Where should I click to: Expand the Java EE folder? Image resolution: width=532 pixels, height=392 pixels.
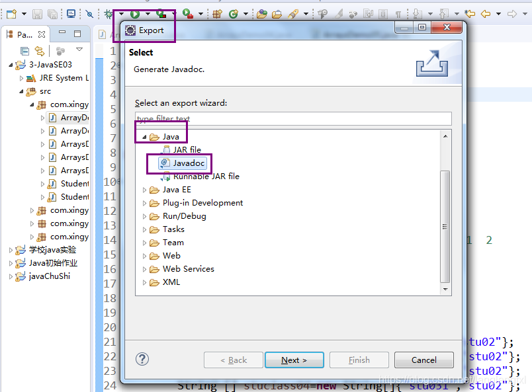point(144,190)
